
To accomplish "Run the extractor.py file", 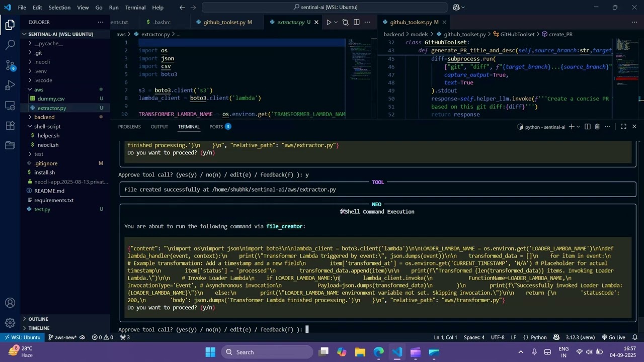I will (x=329, y=22).
